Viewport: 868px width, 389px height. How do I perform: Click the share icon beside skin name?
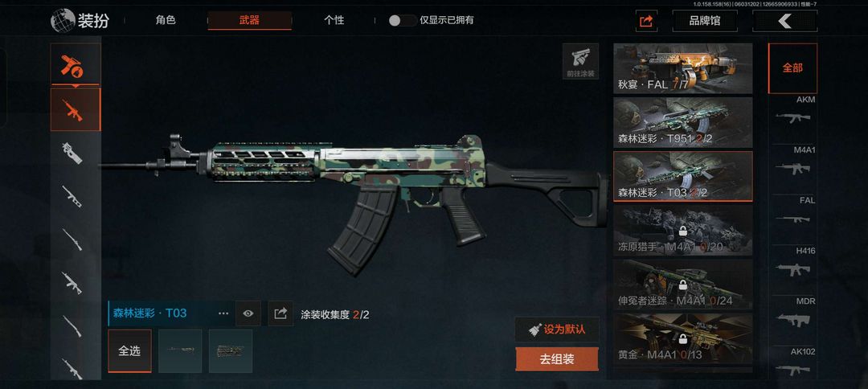(x=280, y=313)
